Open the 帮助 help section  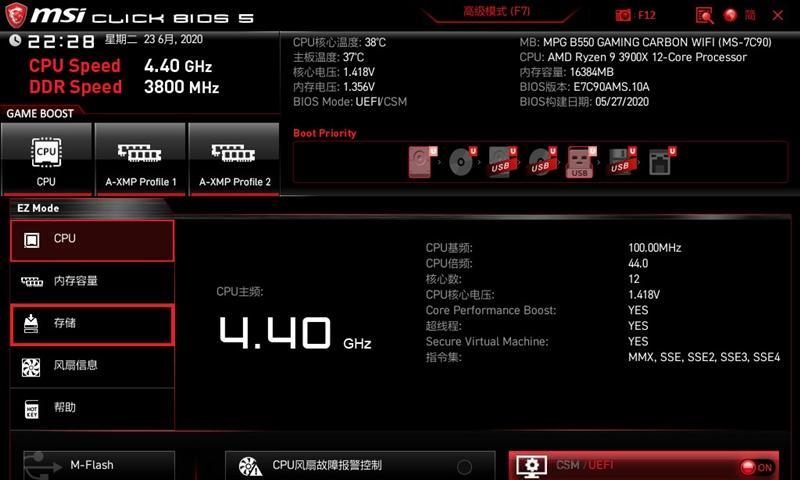coord(92,408)
